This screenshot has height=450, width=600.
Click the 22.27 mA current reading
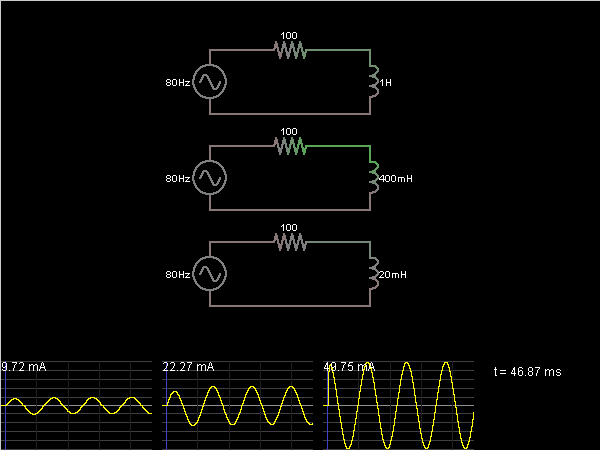coord(188,367)
